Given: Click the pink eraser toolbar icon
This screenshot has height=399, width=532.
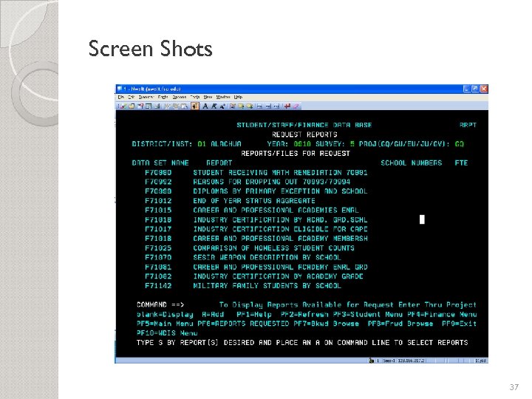Looking at the screenshot, I should 296,106.
